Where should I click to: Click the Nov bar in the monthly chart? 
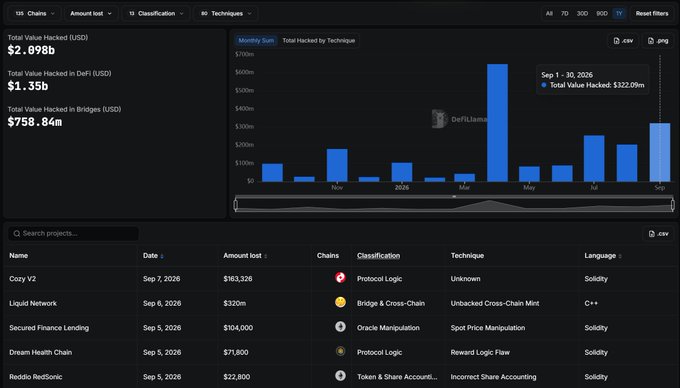click(x=337, y=165)
